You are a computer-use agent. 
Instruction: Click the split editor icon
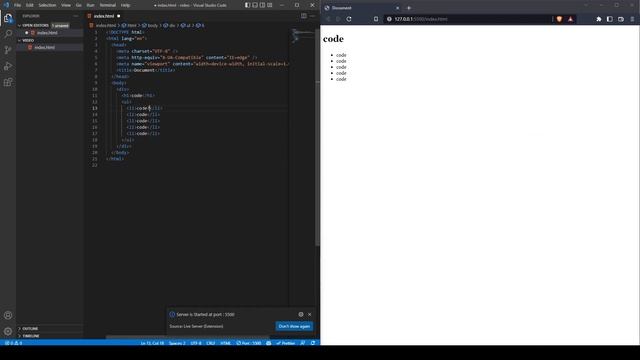point(304,16)
